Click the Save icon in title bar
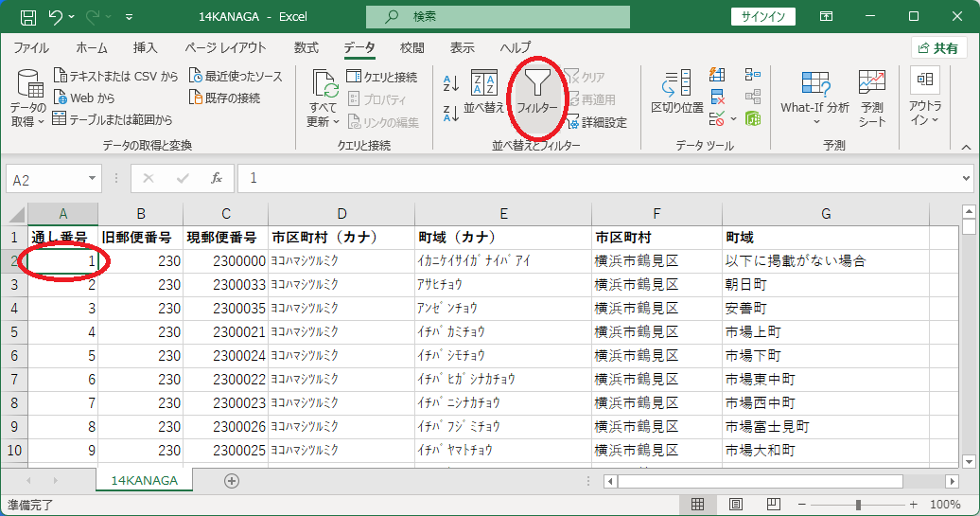This screenshot has width=980, height=516. (28, 17)
